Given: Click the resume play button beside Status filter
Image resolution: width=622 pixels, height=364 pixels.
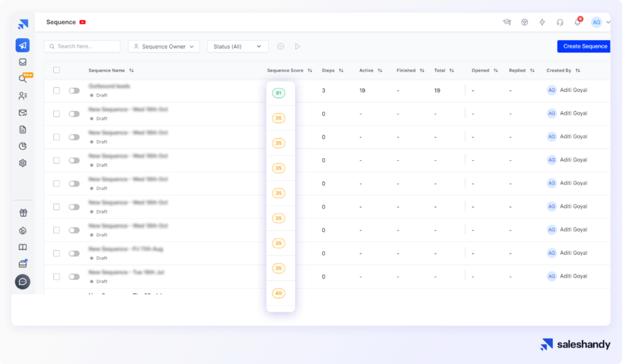Looking at the screenshot, I should (298, 46).
